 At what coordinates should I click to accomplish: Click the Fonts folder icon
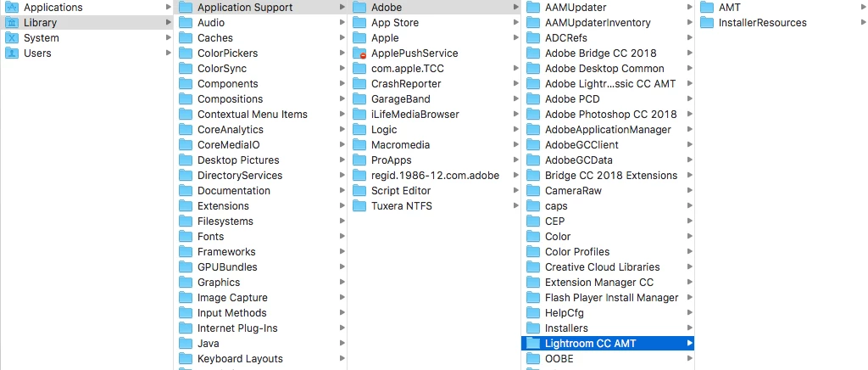pyautogui.click(x=186, y=237)
